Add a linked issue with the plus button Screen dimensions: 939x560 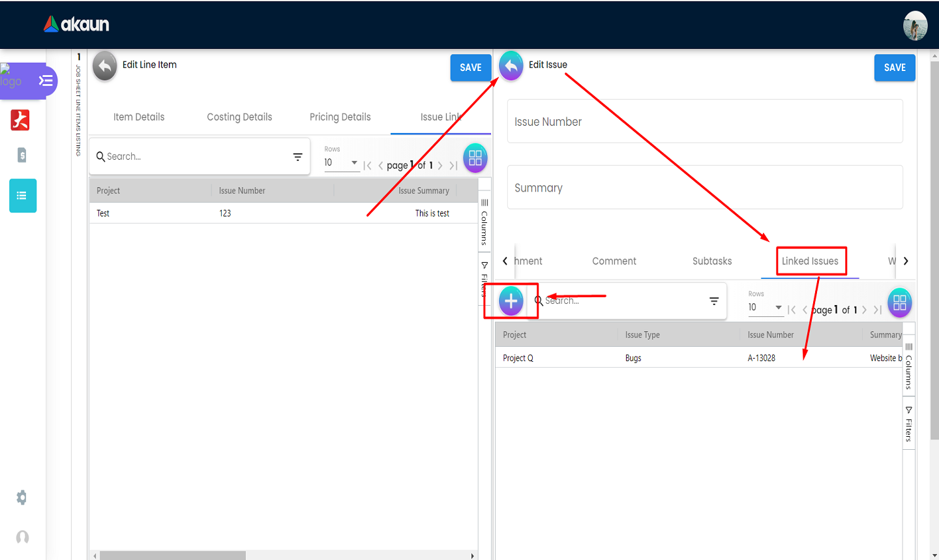tap(511, 301)
